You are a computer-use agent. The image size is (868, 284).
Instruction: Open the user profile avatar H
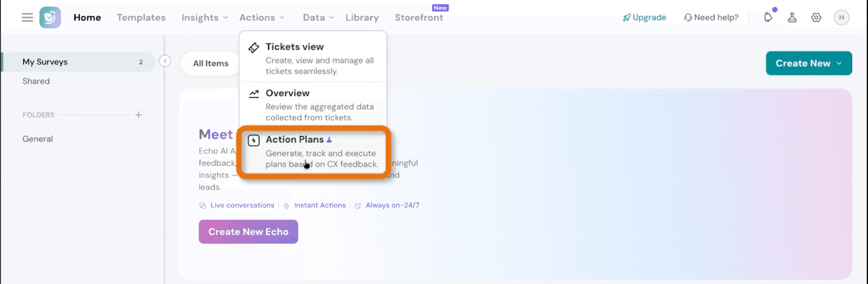coord(841,17)
